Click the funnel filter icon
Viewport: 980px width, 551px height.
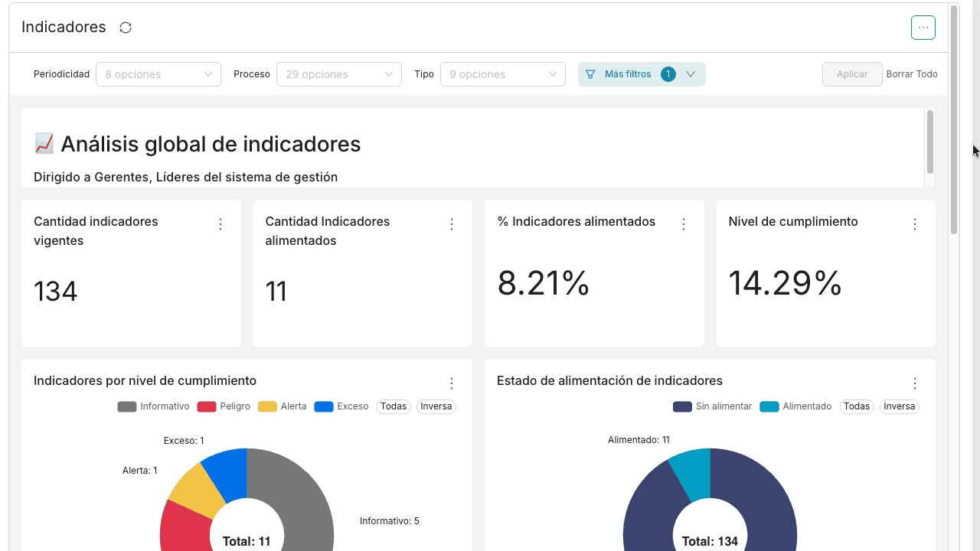point(590,74)
